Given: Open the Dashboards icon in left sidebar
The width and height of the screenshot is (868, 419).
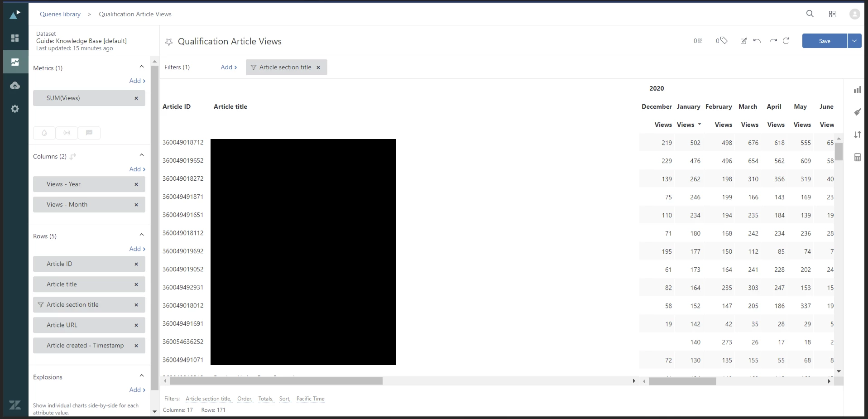Looking at the screenshot, I should point(15,38).
